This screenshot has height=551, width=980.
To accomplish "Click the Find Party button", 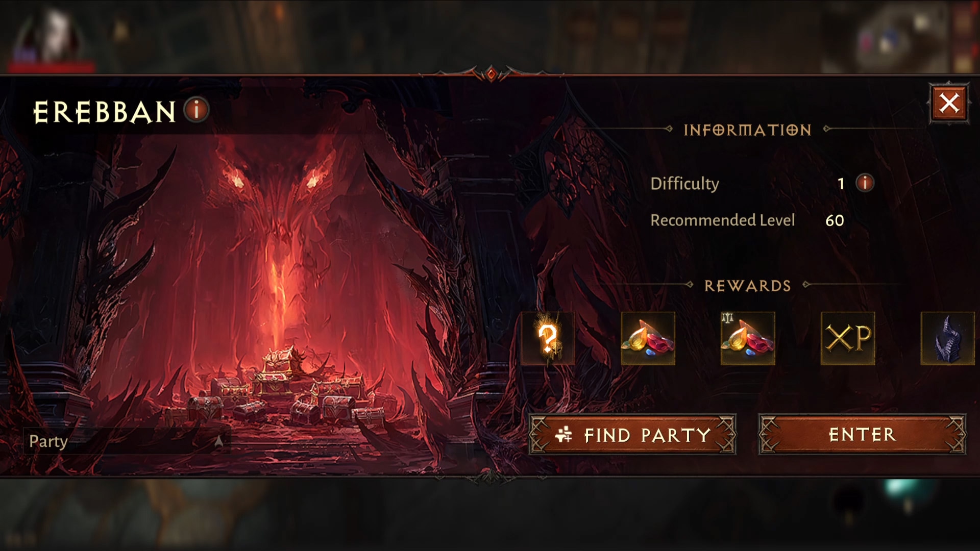I will click(632, 435).
